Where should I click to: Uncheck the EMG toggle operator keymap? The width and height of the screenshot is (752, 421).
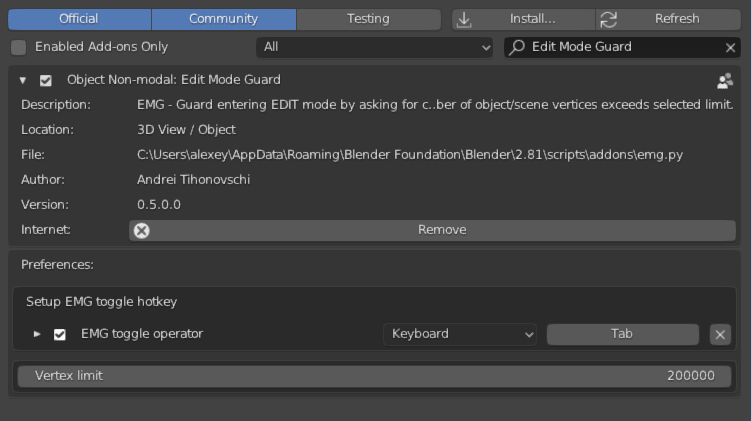coord(60,334)
